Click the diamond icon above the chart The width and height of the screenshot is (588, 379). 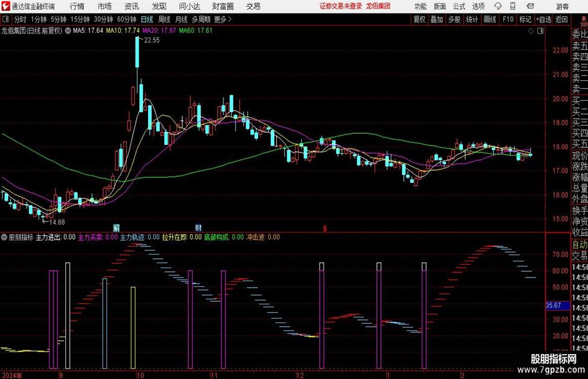coord(531,30)
